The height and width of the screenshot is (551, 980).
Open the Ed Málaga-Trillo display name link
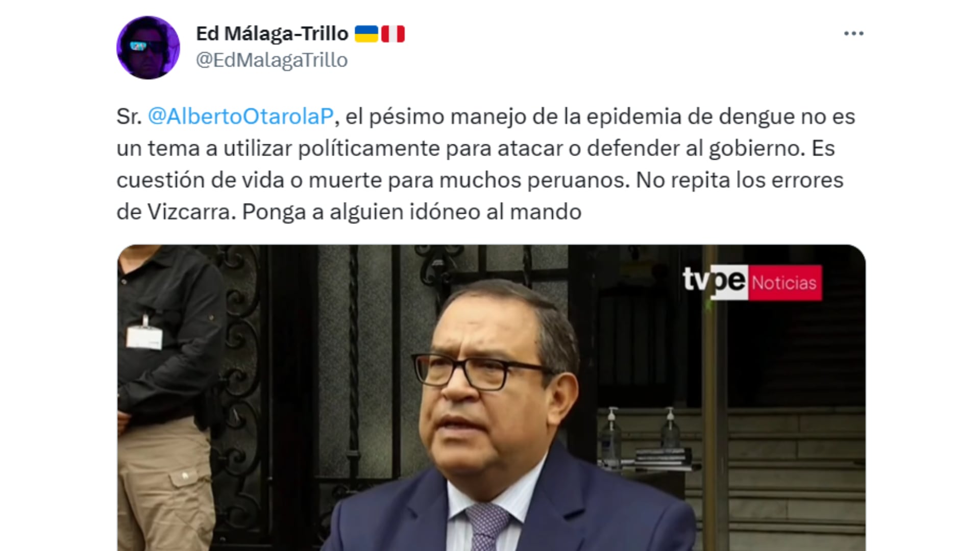(x=272, y=34)
